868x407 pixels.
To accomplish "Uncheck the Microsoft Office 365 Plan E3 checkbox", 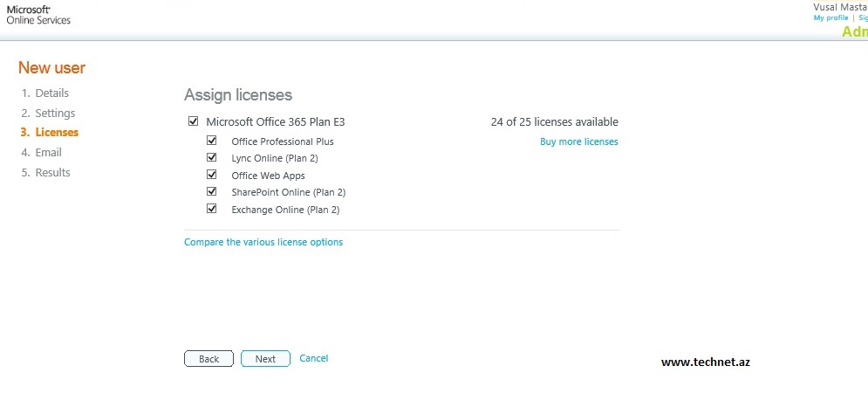I will 193,121.
